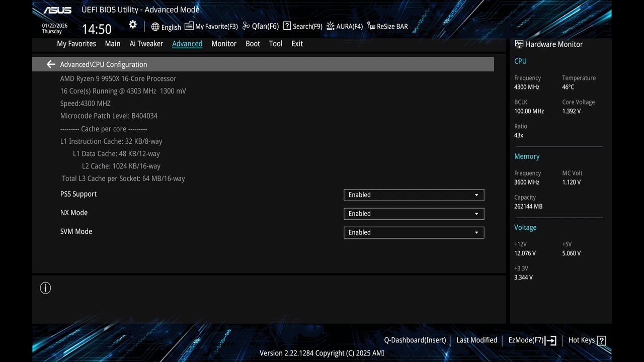Switch to EzMode(F7) view
Image resolution: width=644 pixels, height=362 pixels.
click(x=526, y=340)
